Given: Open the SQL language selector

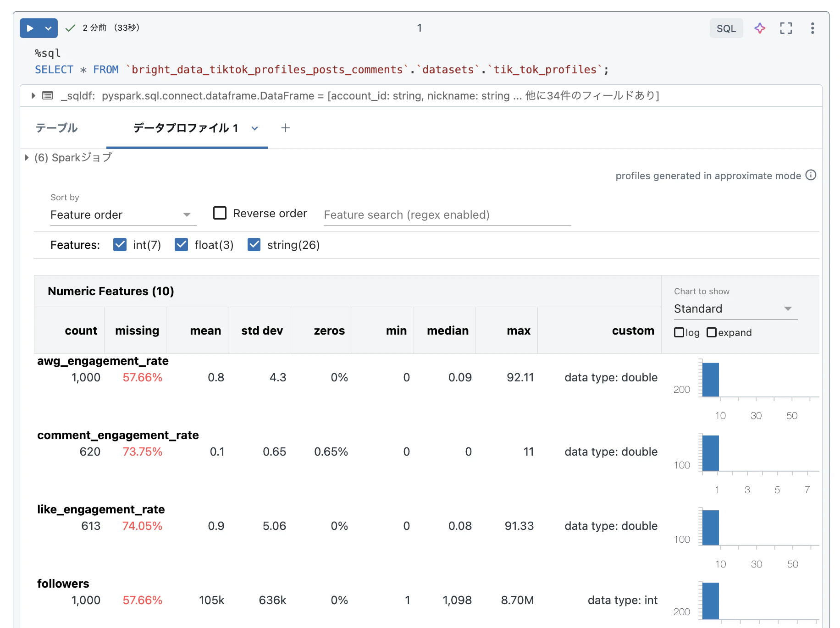Looking at the screenshot, I should (726, 28).
